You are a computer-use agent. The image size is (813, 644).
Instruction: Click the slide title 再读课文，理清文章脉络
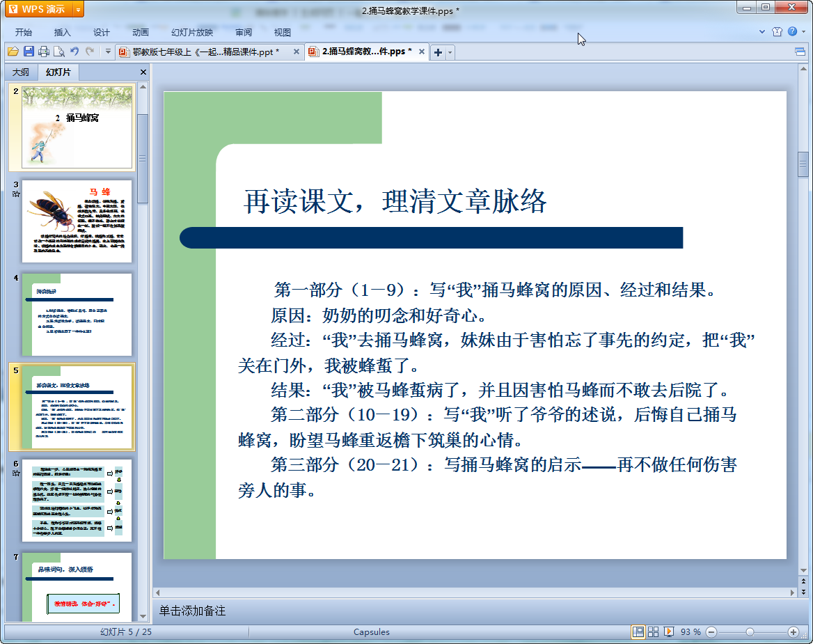click(x=395, y=201)
